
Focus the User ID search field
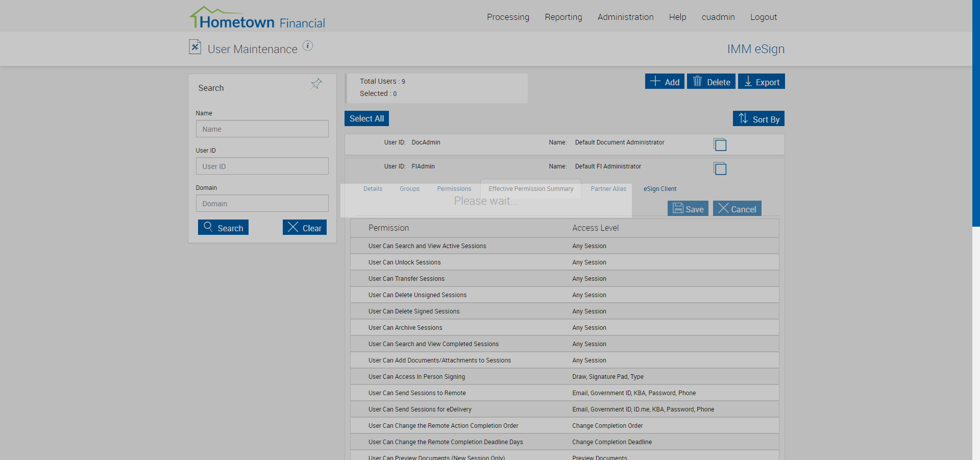(262, 166)
